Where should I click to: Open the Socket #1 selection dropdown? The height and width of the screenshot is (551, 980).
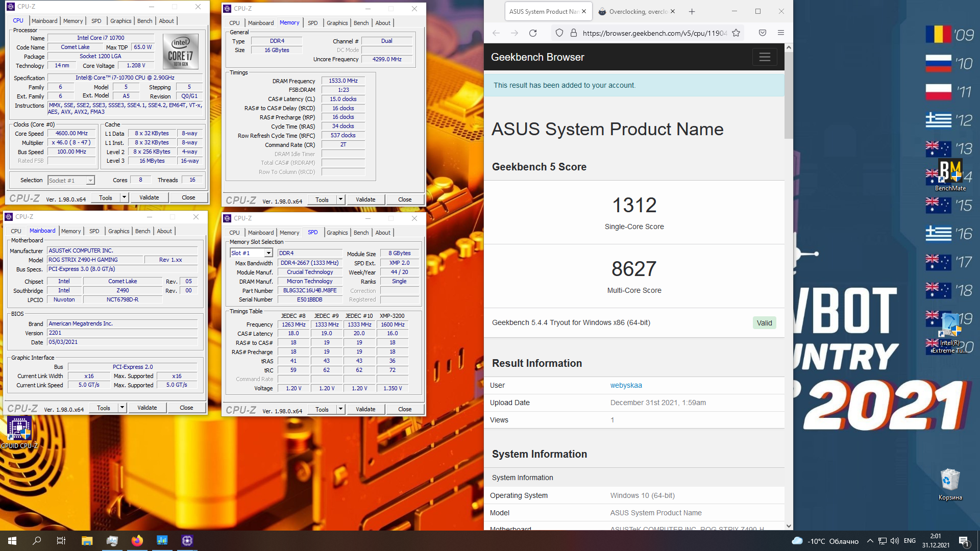[x=71, y=180]
